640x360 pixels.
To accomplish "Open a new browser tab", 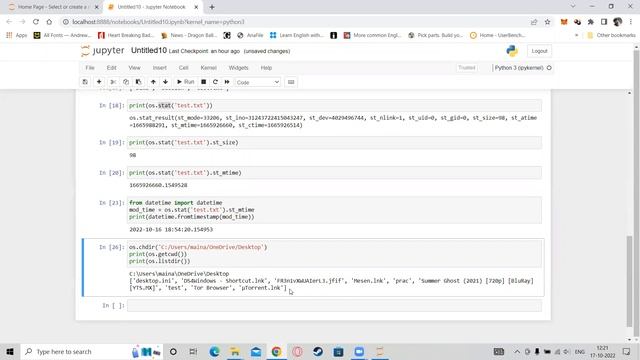I will click(212, 7).
